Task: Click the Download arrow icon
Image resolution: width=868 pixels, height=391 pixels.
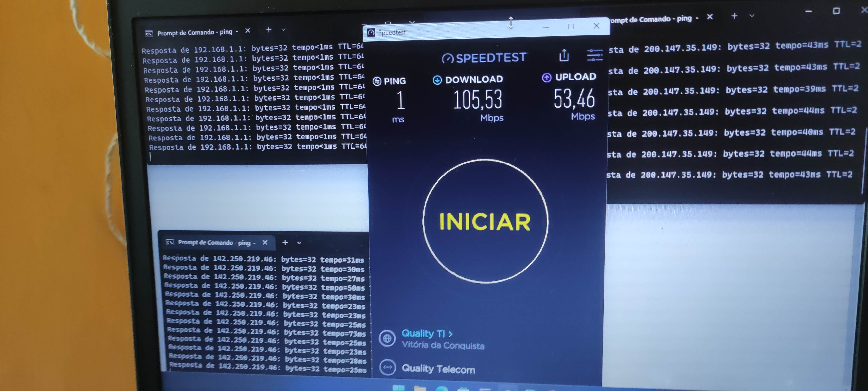Action: tap(437, 80)
